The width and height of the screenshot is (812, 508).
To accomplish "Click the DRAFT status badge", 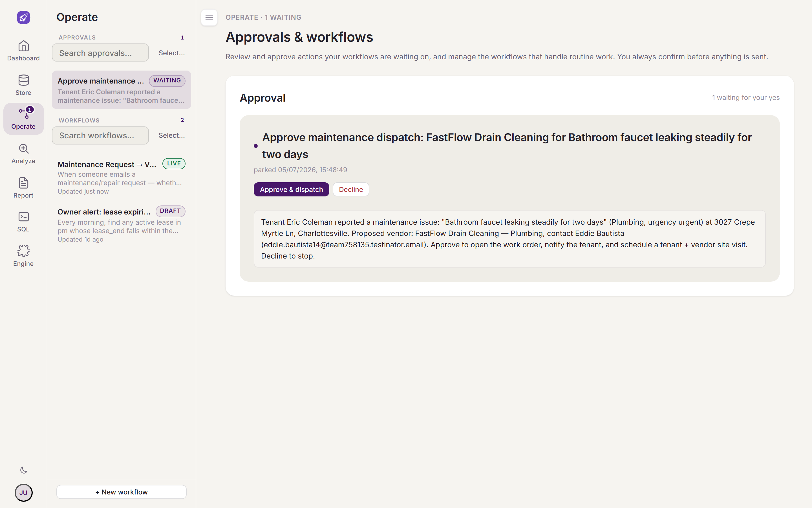I will pos(171,211).
